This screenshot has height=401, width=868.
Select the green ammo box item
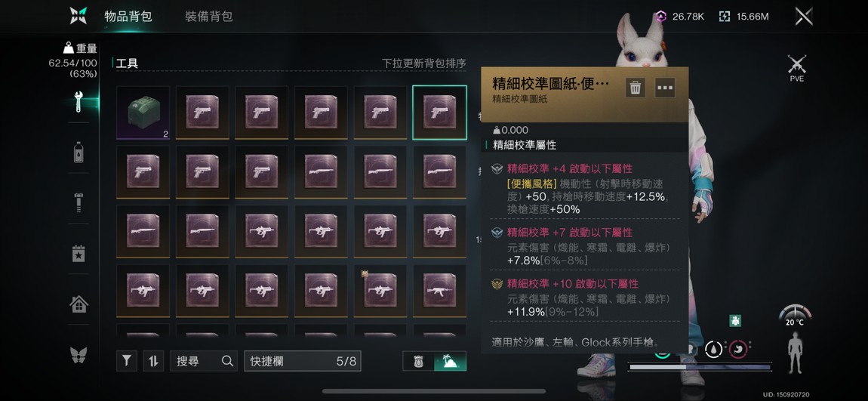(x=143, y=113)
